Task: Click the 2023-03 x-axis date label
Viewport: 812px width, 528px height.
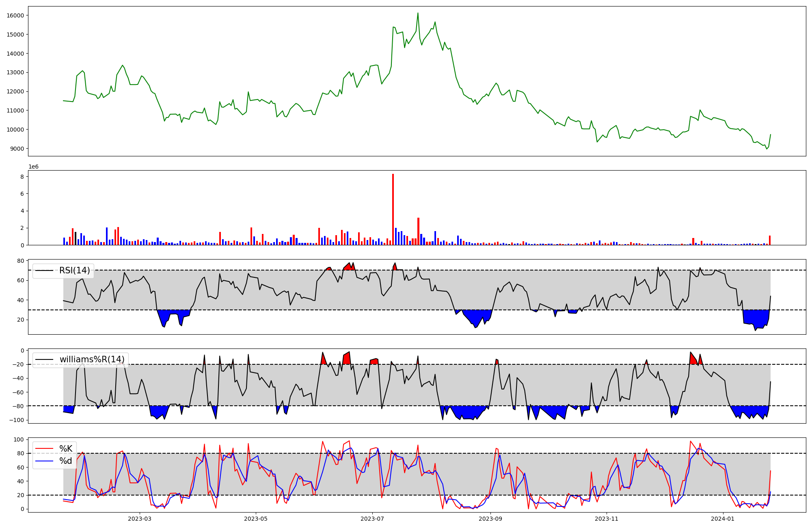Action: (139, 519)
